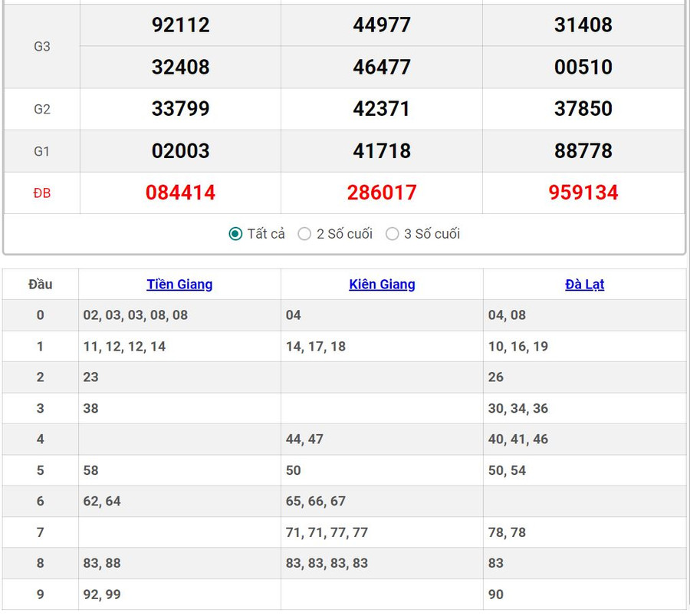Click the special prize number 286017
This screenshot has width=690, height=616.
pyautogui.click(x=382, y=193)
